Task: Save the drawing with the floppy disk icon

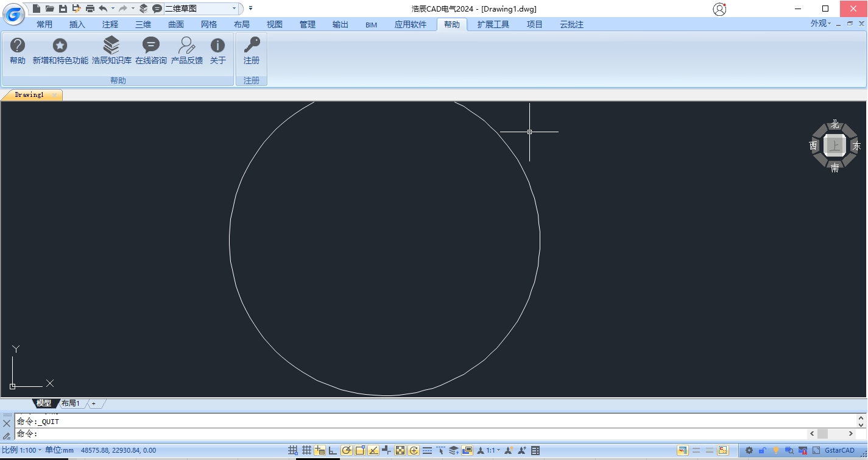Action: (63, 9)
